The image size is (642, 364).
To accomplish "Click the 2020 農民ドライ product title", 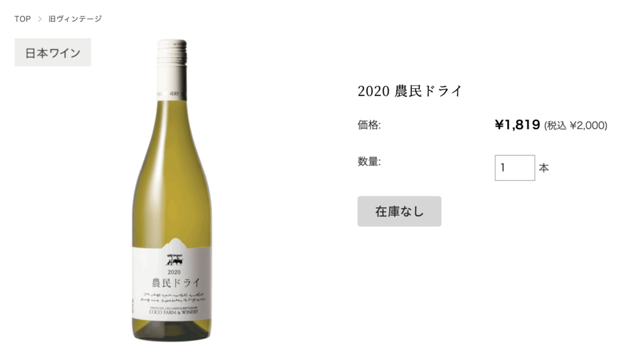I will point(410,91).
